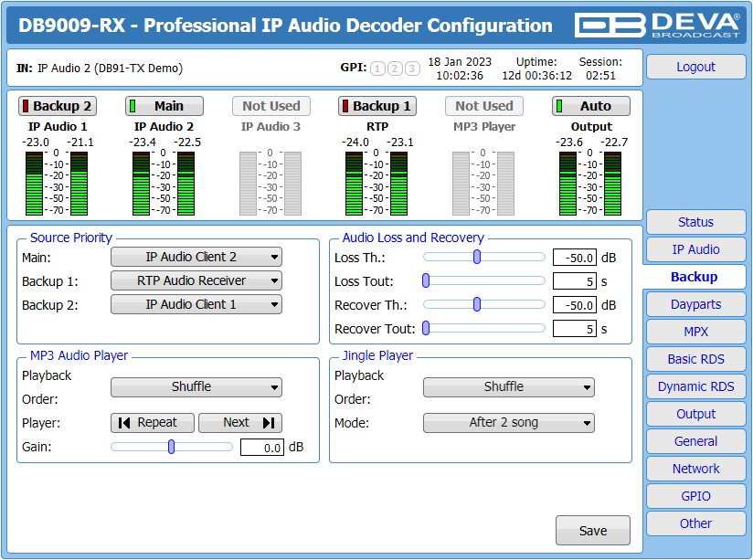Click the Loss Tout seconds field
Screen dimensions: 753x560
575,281
